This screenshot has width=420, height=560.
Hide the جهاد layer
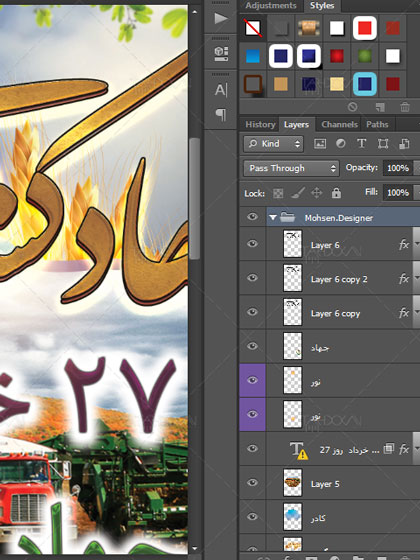click(252, 346)
